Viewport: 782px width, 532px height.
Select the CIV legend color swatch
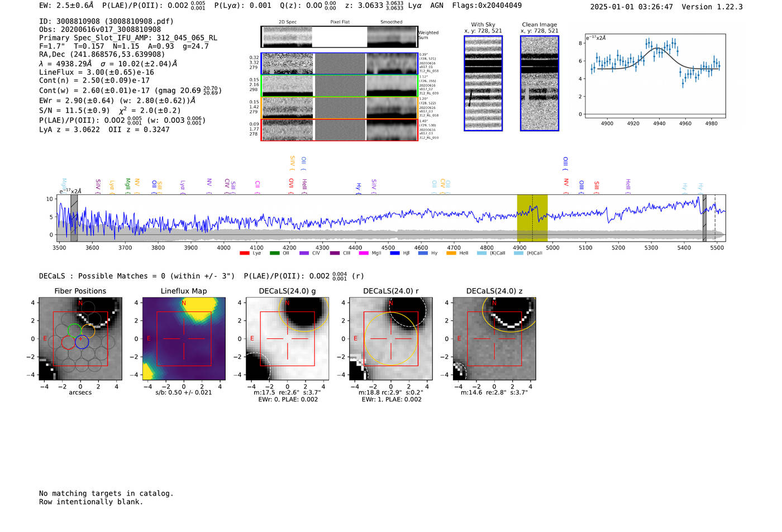pyautogui.click(x=304, y=253)
